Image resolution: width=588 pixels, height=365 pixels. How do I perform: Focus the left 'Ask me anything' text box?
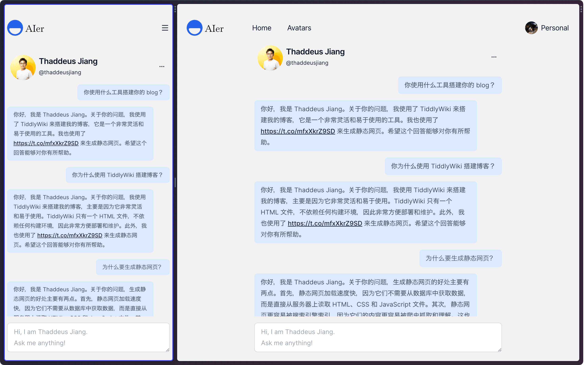click(88, 337)
